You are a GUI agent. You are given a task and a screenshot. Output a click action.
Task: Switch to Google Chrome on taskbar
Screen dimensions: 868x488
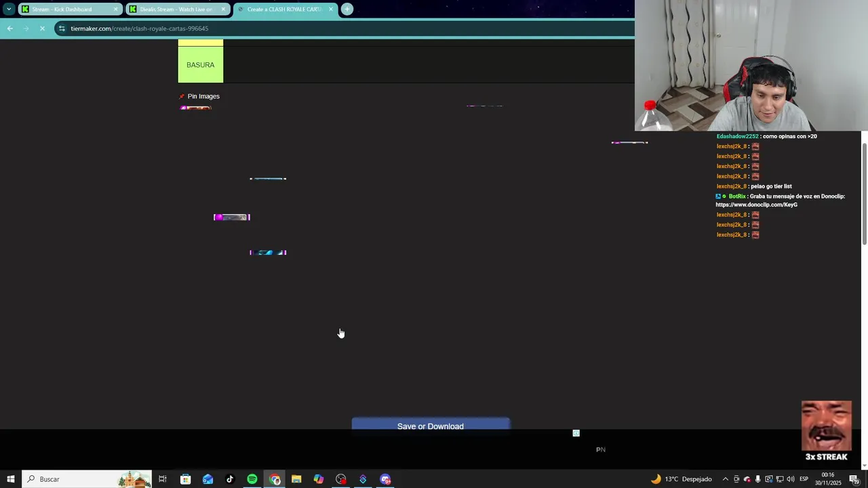(x=275, y=479)
